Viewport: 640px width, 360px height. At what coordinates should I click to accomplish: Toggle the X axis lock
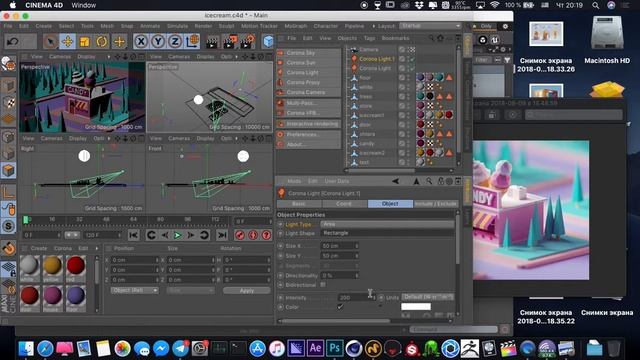[141, 41]
